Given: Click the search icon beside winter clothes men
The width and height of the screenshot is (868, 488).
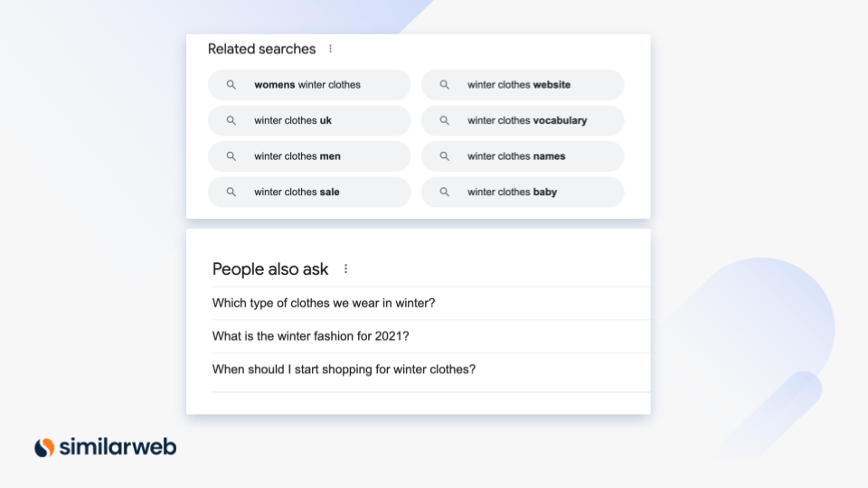Looking at the screenshot, I should pyautogui.click(x=231, y=156).
